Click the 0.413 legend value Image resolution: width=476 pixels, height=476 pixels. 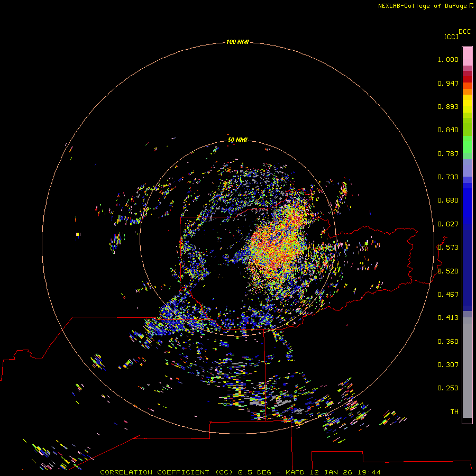[x=448, y=318]
